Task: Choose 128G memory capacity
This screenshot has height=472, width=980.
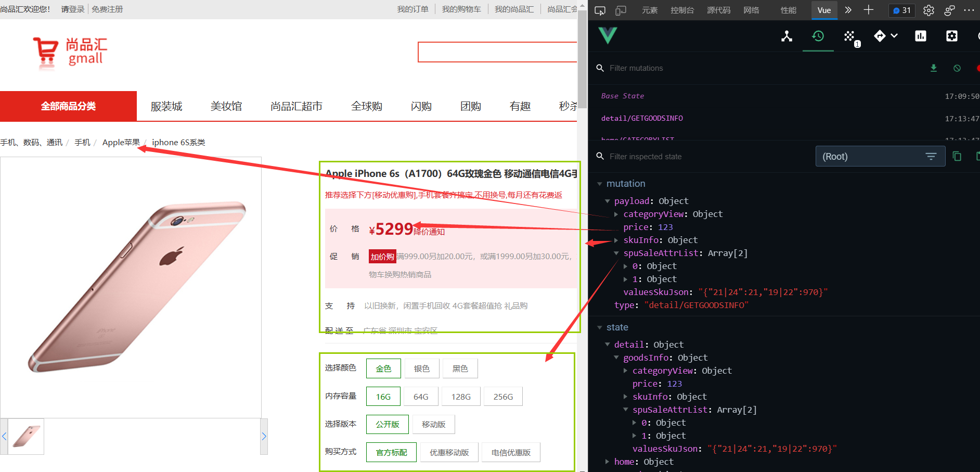Action: click(461, 397)
